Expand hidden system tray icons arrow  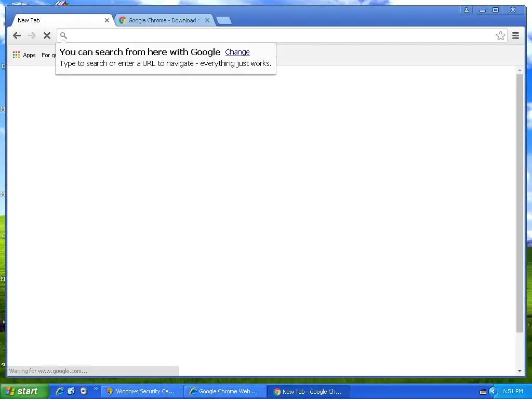tap(493, 392)
